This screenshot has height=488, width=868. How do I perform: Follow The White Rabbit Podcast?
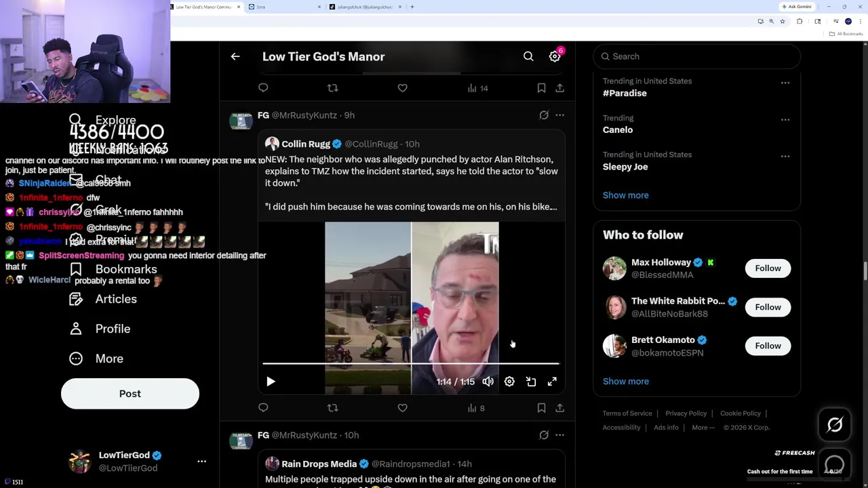(x=768, y=307)
